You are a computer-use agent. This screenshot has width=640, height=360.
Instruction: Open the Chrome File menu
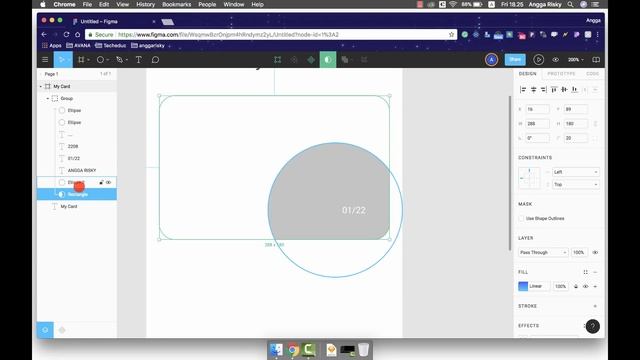tap(87, 4)
